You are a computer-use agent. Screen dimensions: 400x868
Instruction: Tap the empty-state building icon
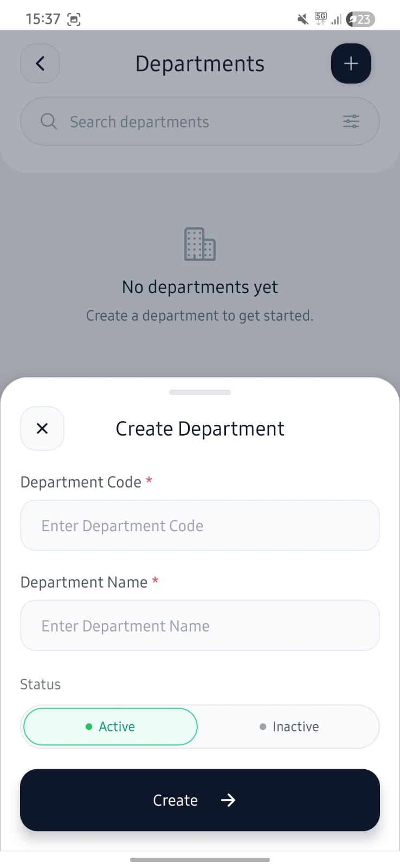coord(200,244)
